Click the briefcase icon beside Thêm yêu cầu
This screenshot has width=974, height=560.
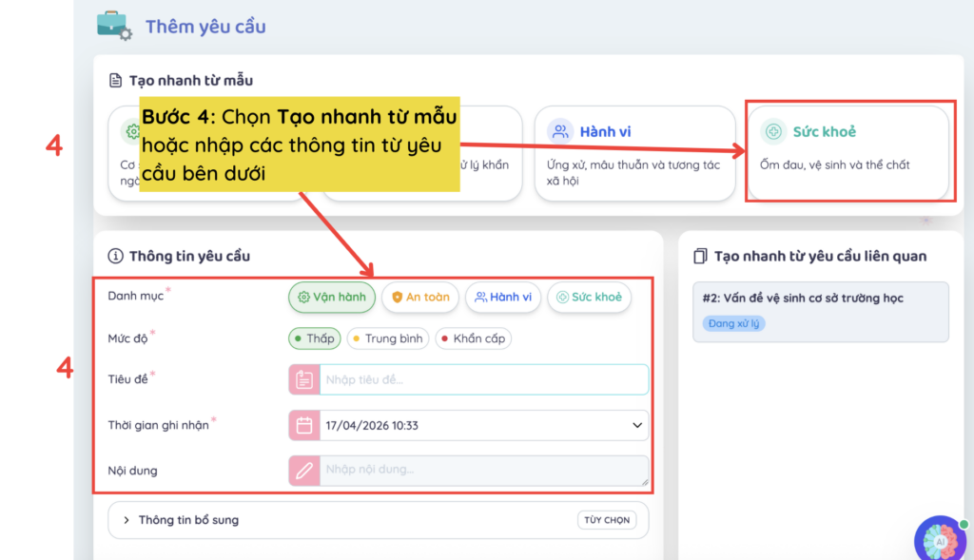(114, 25)
